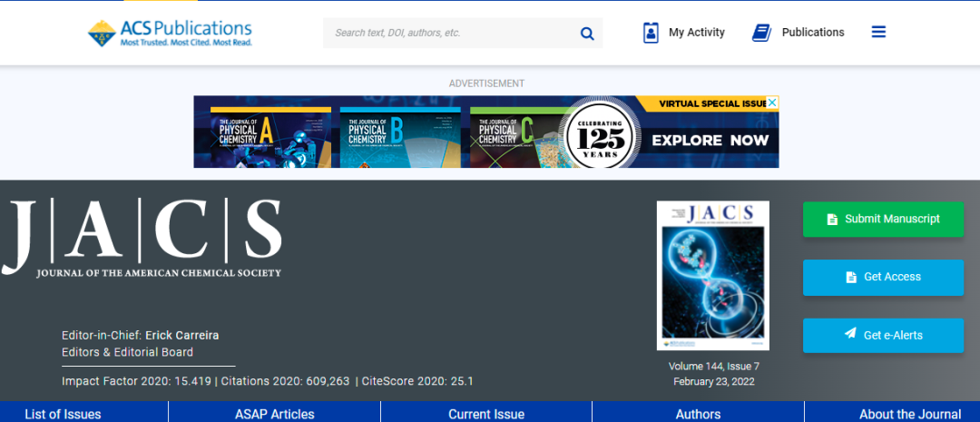This screenshot has width=980, height=422.
Task: Expand the Authors navigation menu
Action: point(698,414)
